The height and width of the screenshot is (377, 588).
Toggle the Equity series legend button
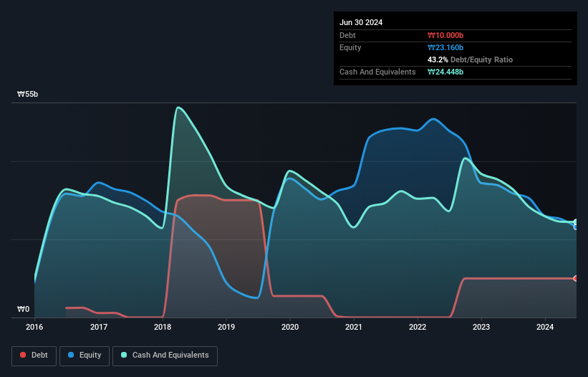point(85,355)
